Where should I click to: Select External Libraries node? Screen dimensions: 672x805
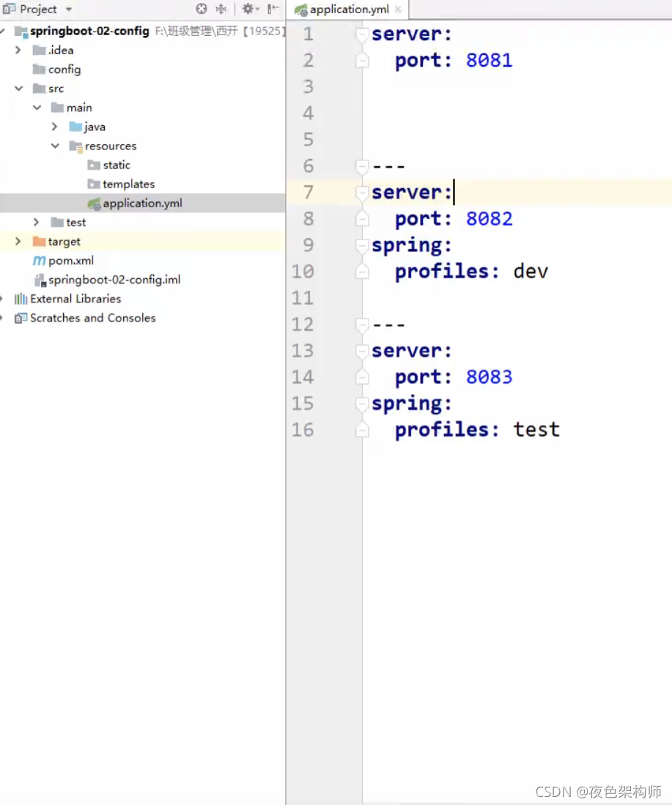[75, 299]
